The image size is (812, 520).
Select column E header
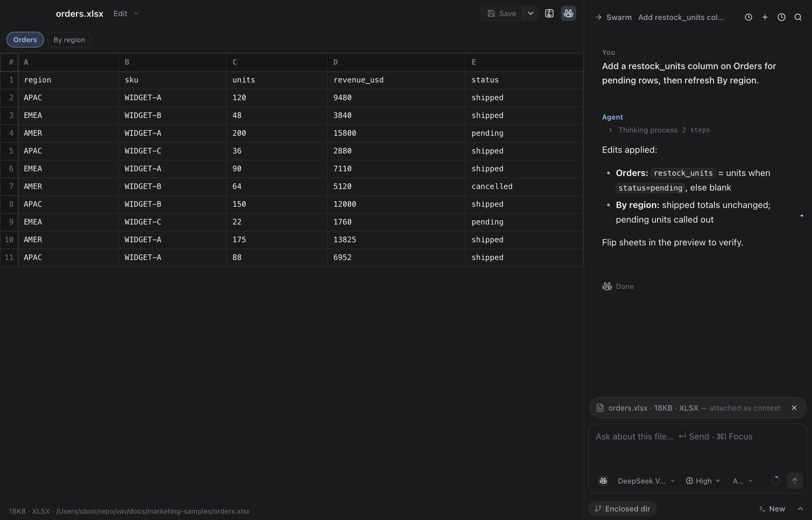click(524, 62)
